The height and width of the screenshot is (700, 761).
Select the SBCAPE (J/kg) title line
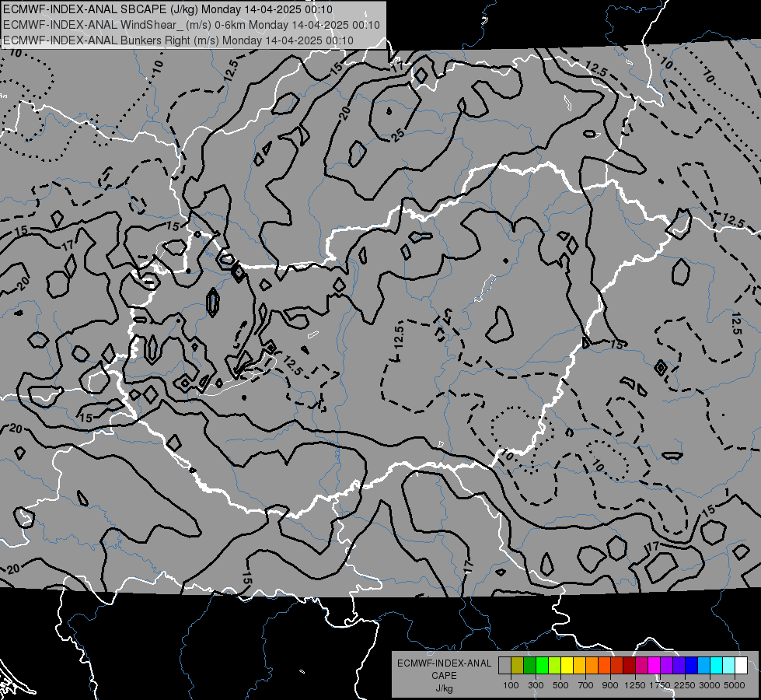(x=168, y=9)
